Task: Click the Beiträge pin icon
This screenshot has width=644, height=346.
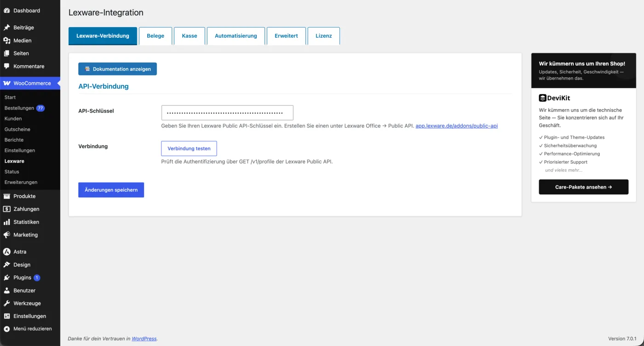Action: coord(6,28)
